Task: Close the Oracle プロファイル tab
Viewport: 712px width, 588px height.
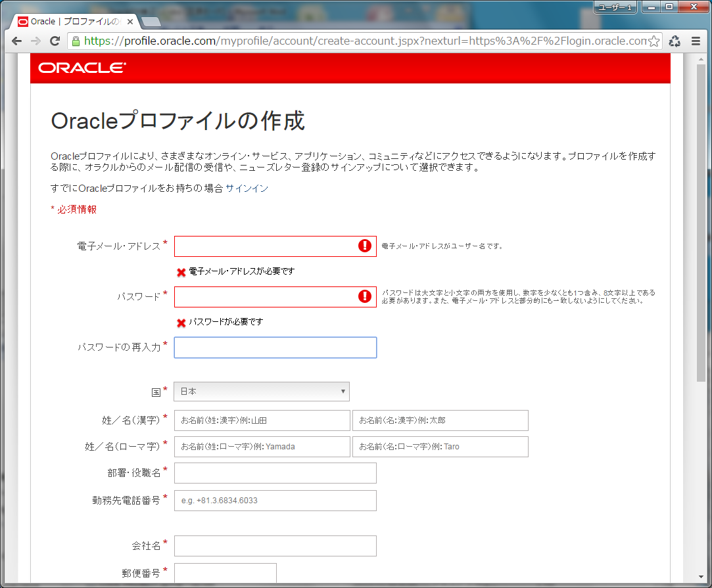Action: pos(130,21)
